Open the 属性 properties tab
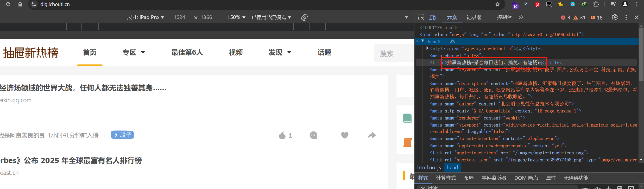Screen dimensions: 644x189 click(551, 178)
